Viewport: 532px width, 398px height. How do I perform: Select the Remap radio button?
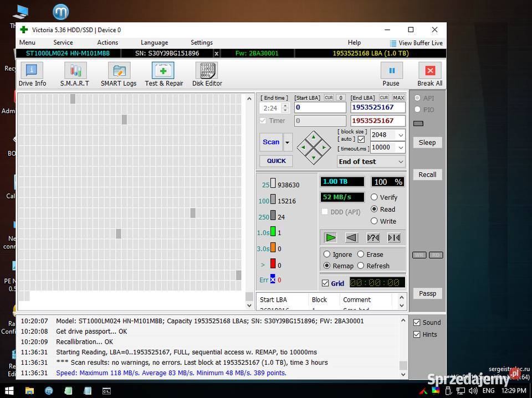tap(326, 266)
